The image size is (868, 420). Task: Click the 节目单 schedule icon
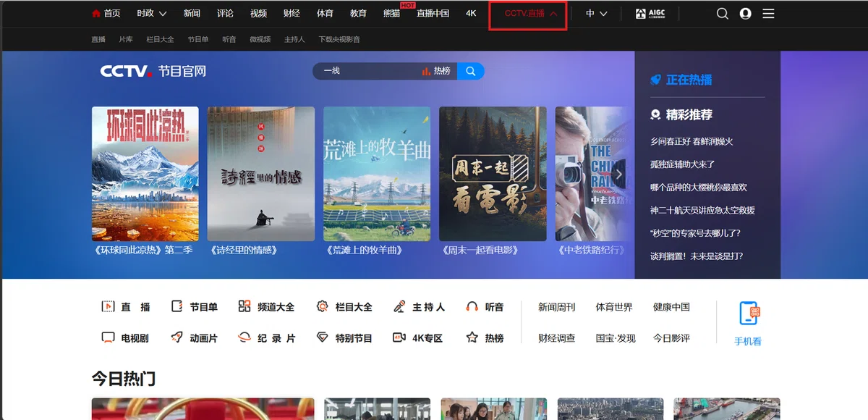[x=176, y=307]
